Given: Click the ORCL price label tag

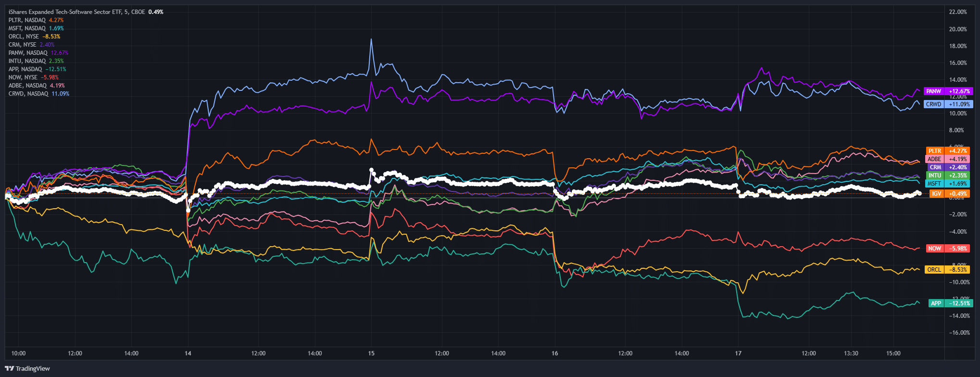Looking at the screenshot, I should pyautogui.click(x=947, y=270).
